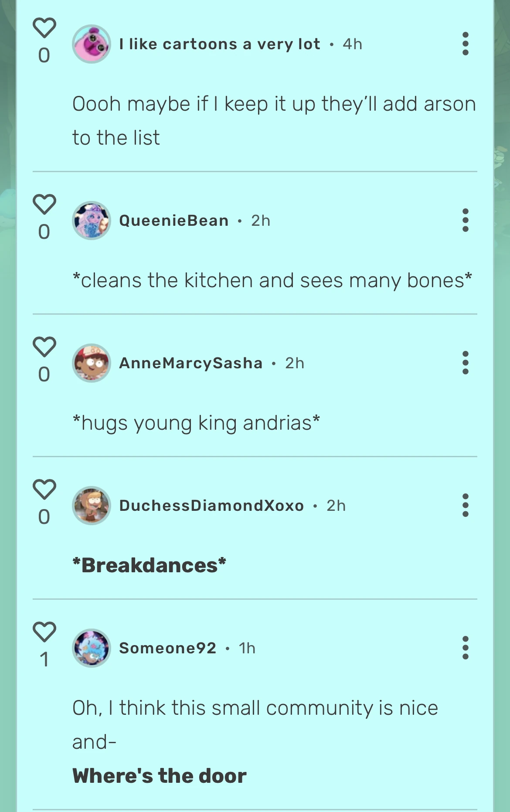This screenshot has height=812, width=510.
Task: Click the DuchessDiamondXoxo username
Action: click(x=211, y=506)
